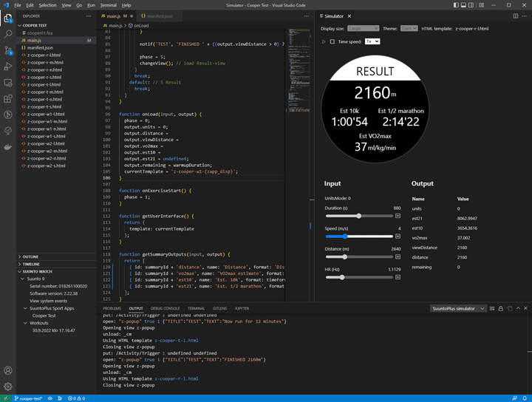Expand the OUTLINE section
Image resolution: width=532 pixels, height=402 pixels.
tap(30, 257)
